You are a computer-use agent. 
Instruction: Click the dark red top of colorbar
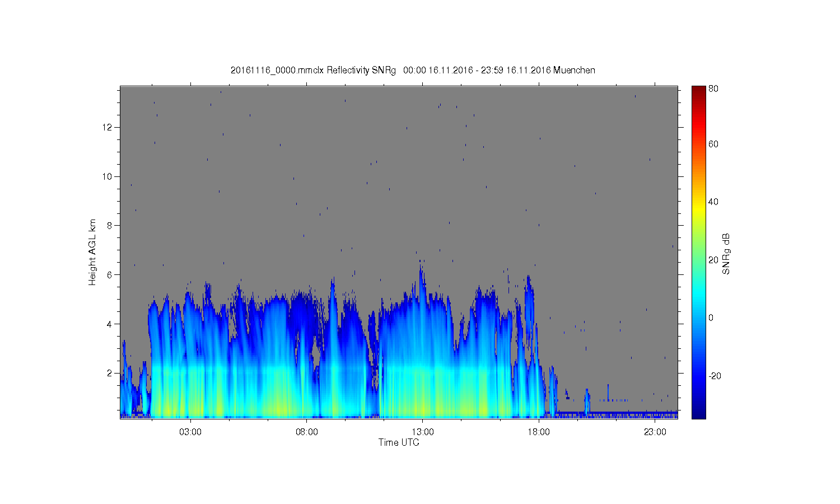(698, 90)
